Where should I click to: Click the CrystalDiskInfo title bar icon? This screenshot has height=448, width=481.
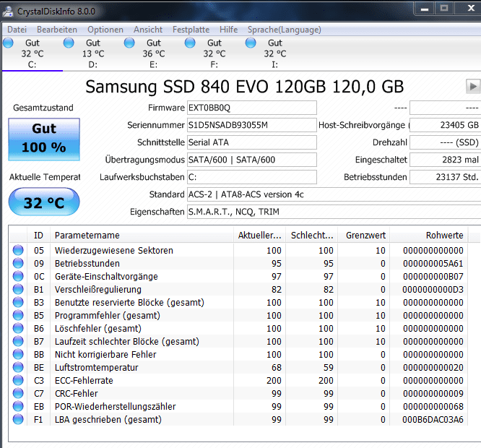click(x=8, y=12)
